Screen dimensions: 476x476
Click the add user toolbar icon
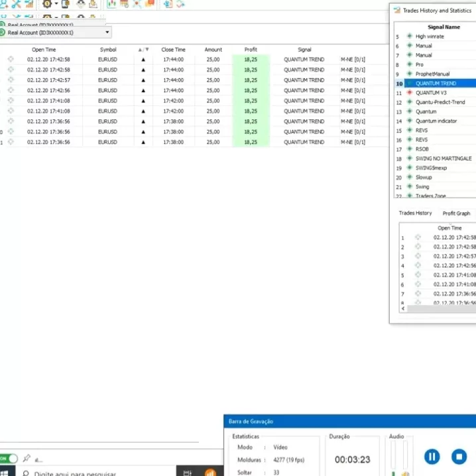click(x=3, y=3)
